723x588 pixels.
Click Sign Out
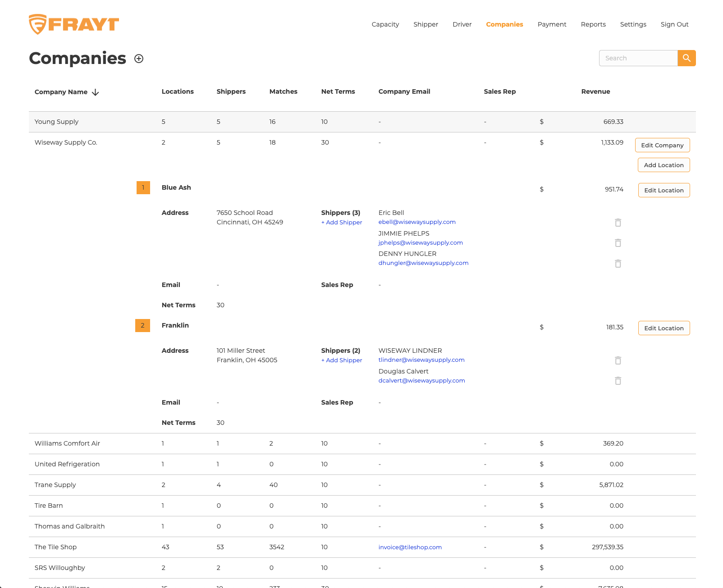(674, 24)
